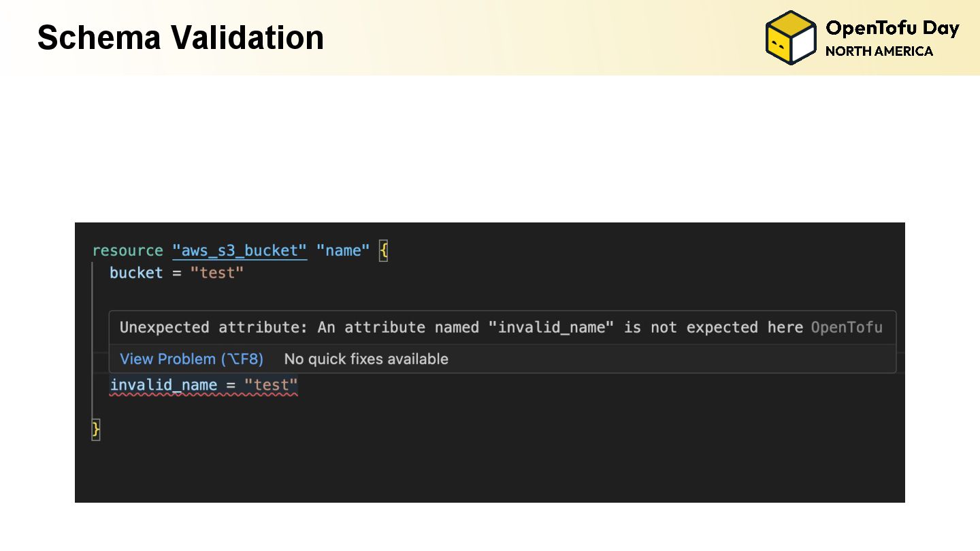
Task: Click the closing yellow curly brace
Action: point(96,429)
